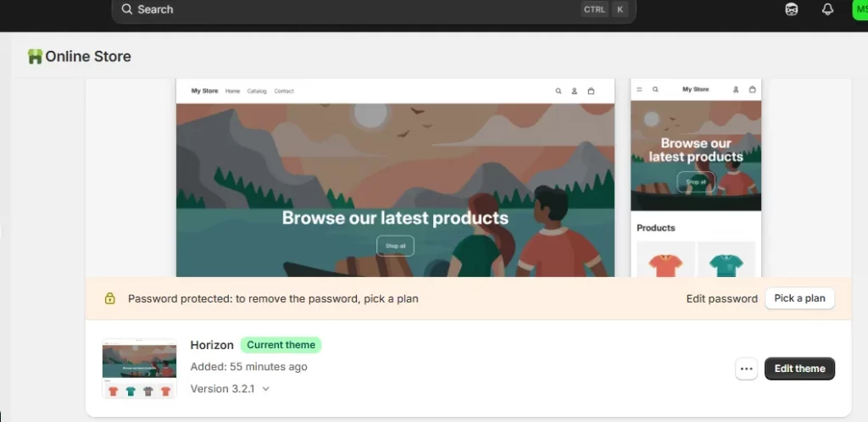Expand the Version 3.2.1 dropdown
The height and width of the screenshot is (422, 868).
[x=230, y=389]
